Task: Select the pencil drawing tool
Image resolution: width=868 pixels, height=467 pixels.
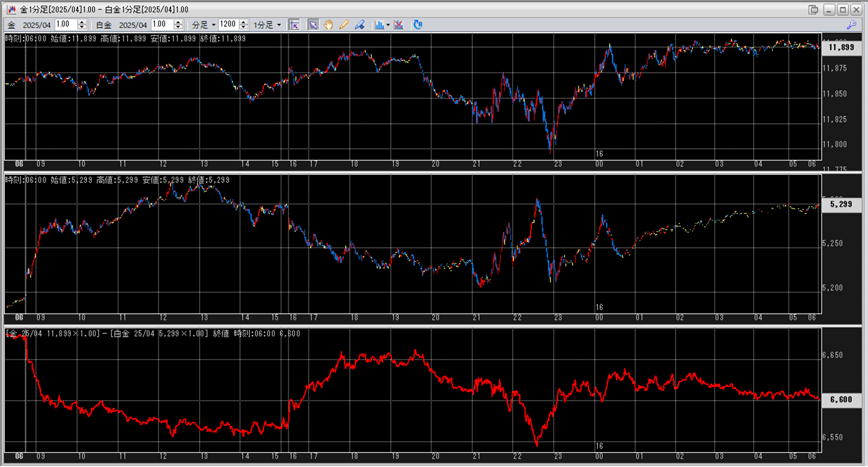Action: pyautogui.click(x=343, y=25)
